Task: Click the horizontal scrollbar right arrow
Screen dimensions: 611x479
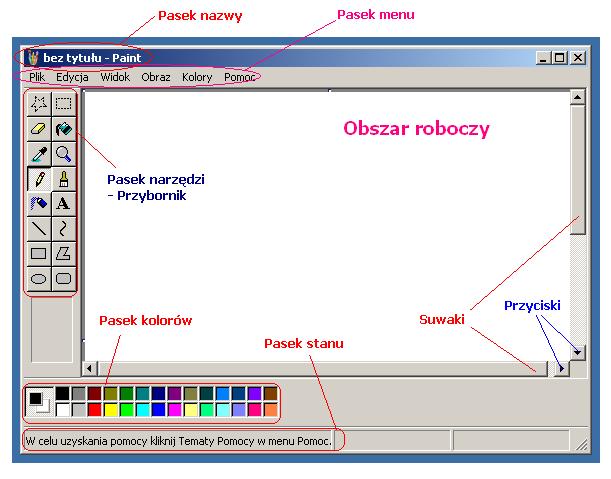Action: (562, 368)
